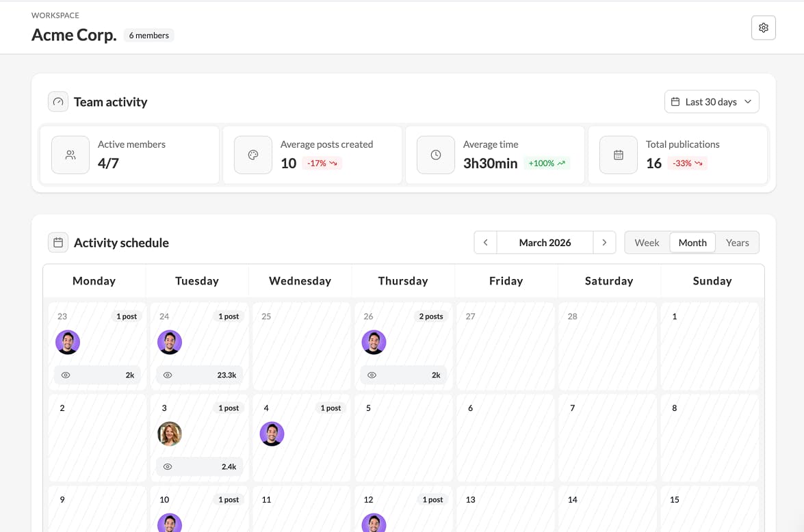Select the March 5 calendar cell
804x532 pixels.
coord(404,438)
